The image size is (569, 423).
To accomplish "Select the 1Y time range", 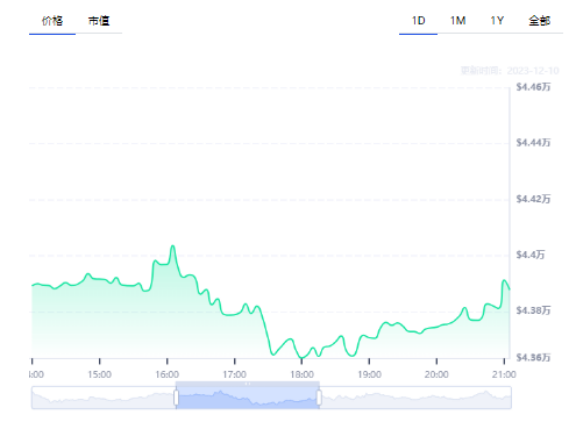I will (497, 21).
